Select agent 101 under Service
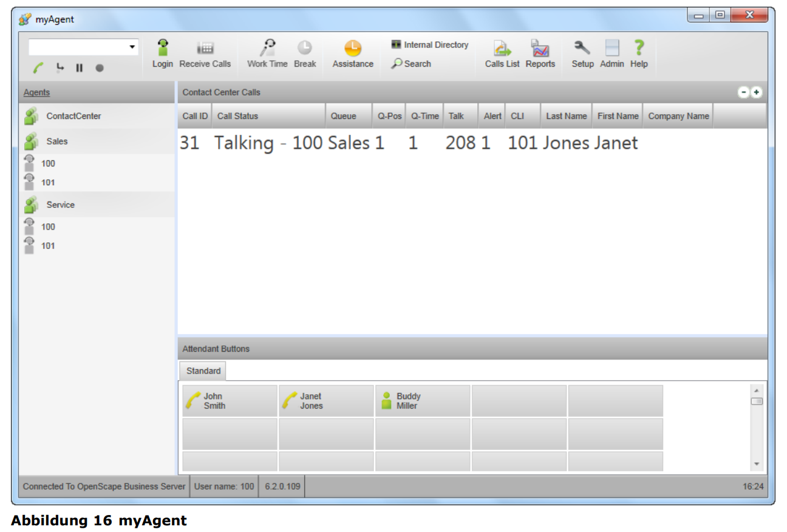The image size is (787, 532). click(x=97, y=245)
